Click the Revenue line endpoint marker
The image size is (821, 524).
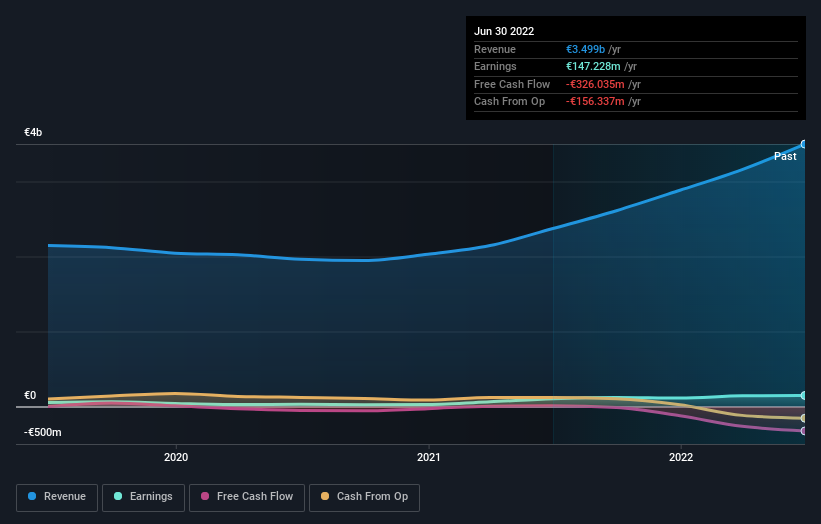[804, 144]
